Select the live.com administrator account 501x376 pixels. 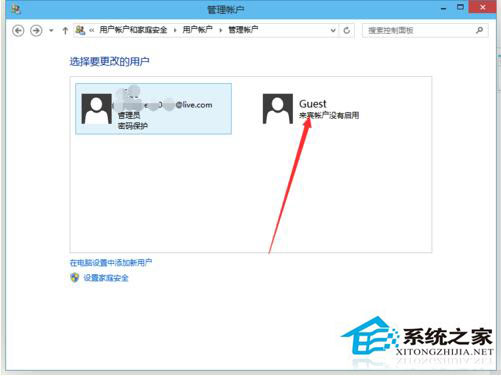(x=153, y=109)
